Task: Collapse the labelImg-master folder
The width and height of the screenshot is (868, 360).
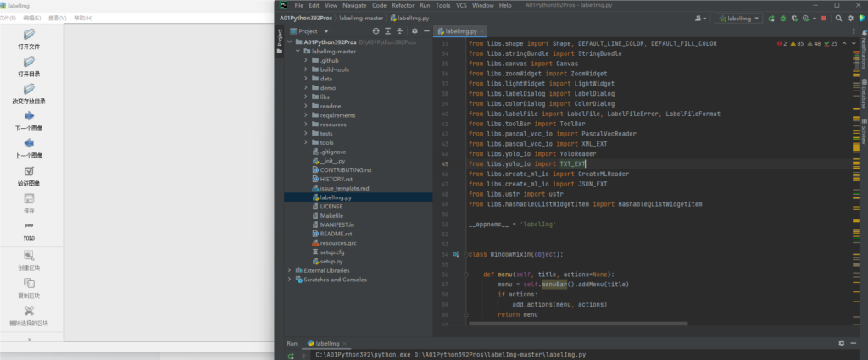Action: (298, 52)
